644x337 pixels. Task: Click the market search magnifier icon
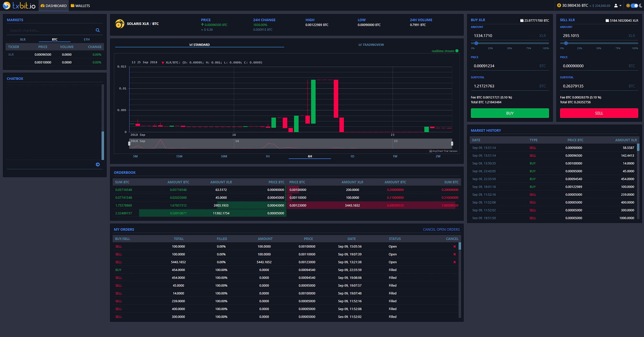point(98,30)
